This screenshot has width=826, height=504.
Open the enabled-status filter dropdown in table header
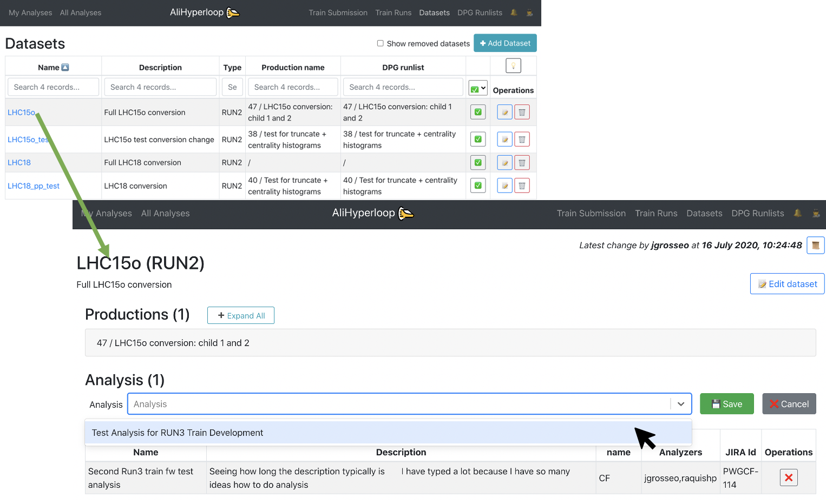tap(478, 88)
